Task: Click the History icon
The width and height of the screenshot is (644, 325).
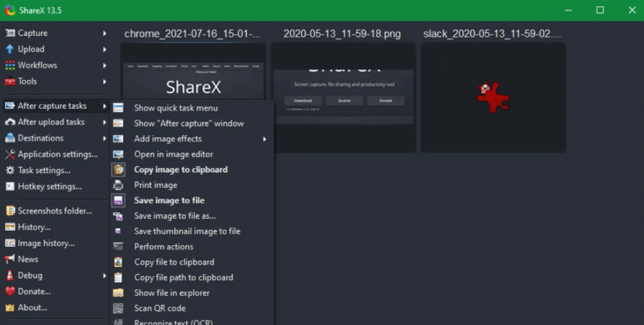Action: (10, 227)
